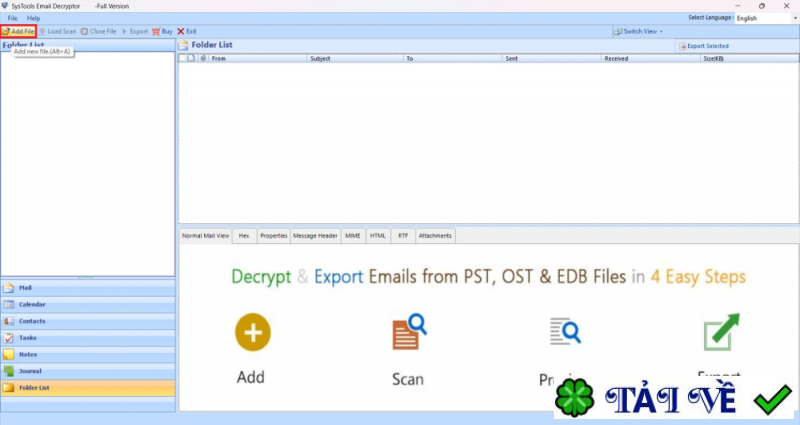Switch to the MIME tab
This screenshot has height=425, width=800.
[x=353, y=236]
